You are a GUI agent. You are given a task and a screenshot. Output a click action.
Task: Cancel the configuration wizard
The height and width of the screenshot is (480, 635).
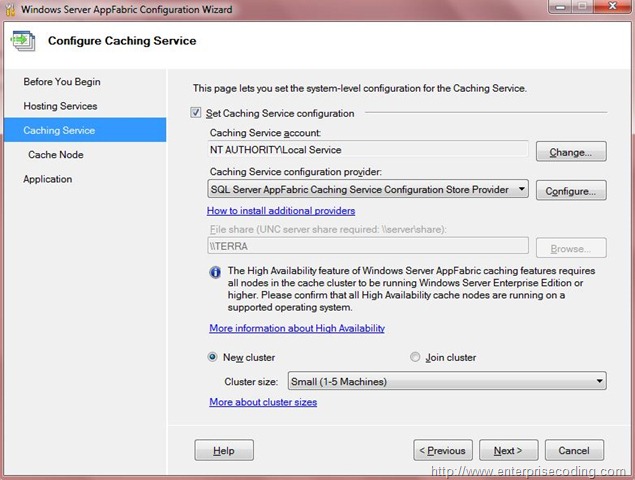pyautogui.click(x=574, y=450)
